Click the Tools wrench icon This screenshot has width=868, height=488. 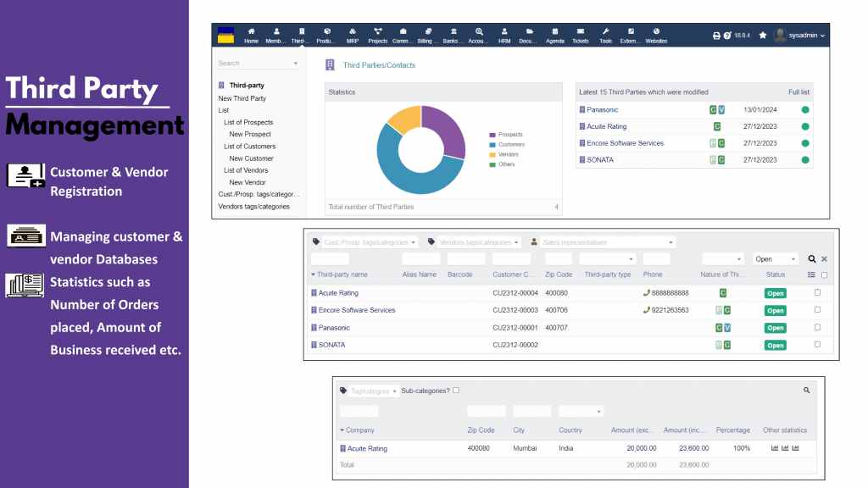tap(605, 32)
